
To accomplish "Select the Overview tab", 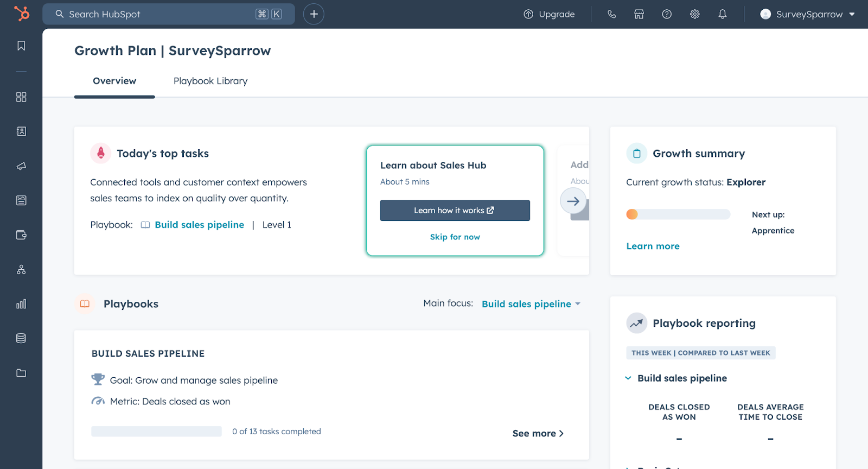I will point(114,81).
